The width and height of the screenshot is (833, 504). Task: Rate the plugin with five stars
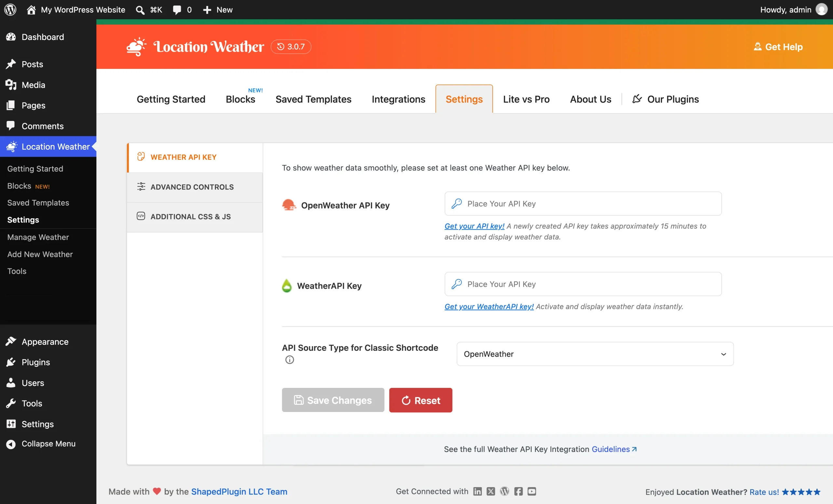pos(800,492)
